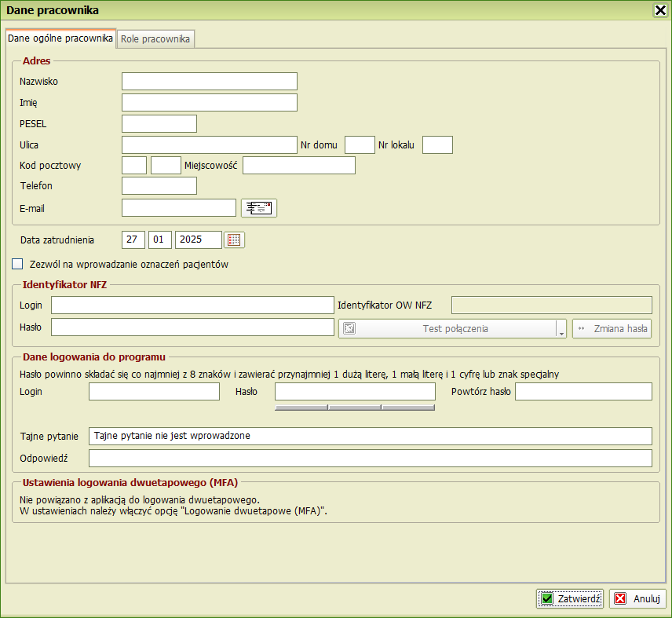
Task: Click the Zmiana hasła button
Action: point(612,329)
